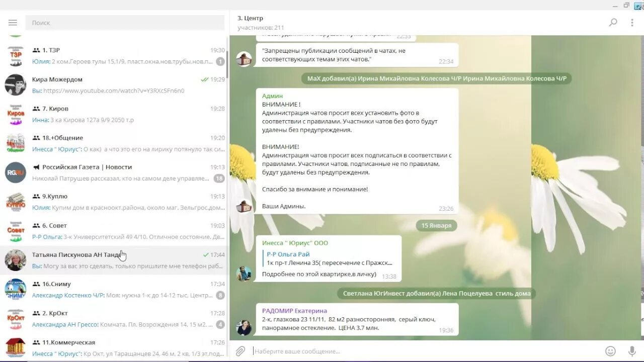Screen dimensions: 644x362
Task: Click unread badge 18 on Российская Газета
Action: coord(219,178)
